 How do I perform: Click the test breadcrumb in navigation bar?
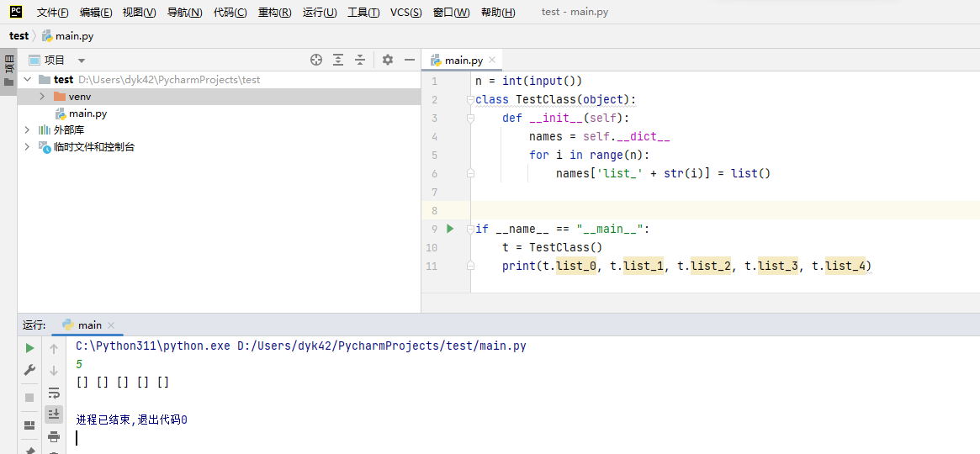pyautogui.click(x=19, y=35)
